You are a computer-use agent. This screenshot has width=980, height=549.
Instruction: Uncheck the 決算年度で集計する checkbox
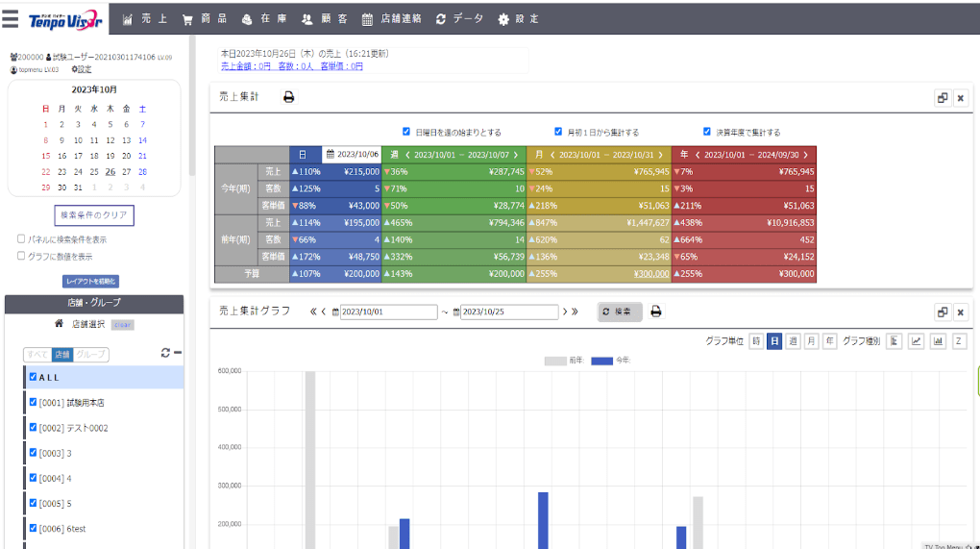[x=706, y=133]
